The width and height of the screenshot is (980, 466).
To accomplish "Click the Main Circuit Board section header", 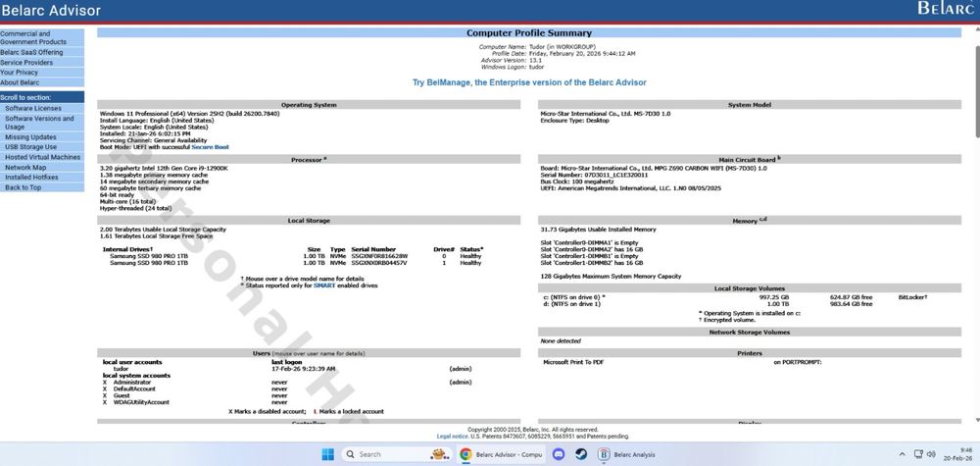I will 750,160.
